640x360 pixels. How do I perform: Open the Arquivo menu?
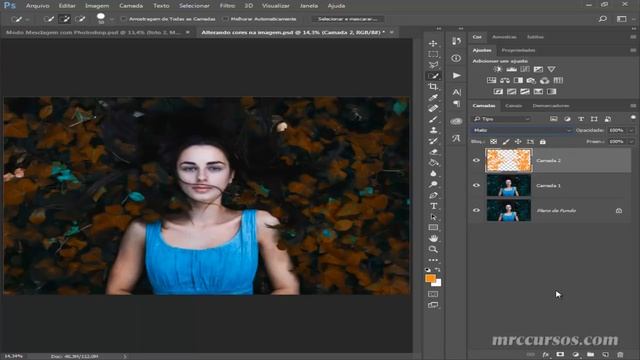(38, 6)
